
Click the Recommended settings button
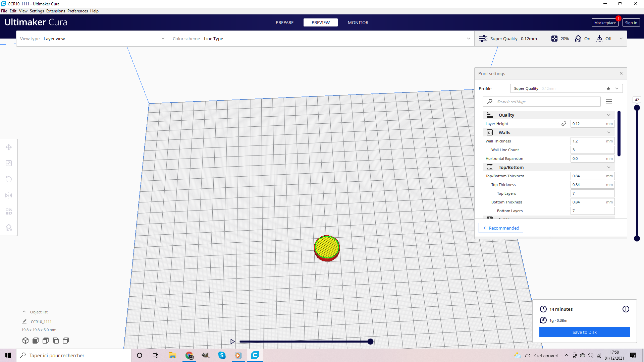coord(501,228)
